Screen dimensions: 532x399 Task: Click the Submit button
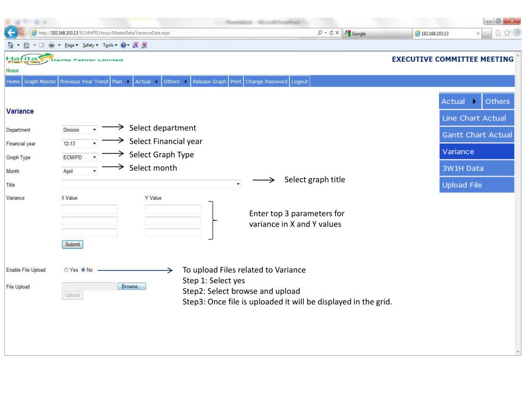73,244
